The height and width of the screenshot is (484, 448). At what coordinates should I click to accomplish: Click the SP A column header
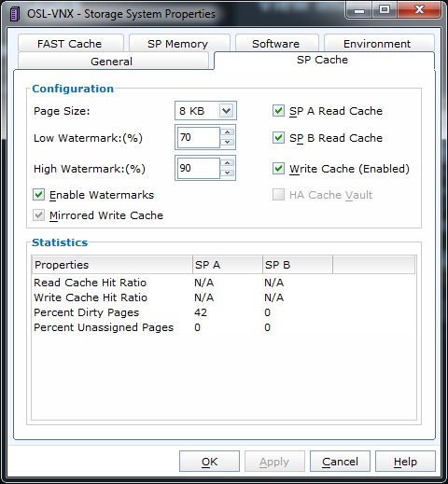(x=228, y=265)
